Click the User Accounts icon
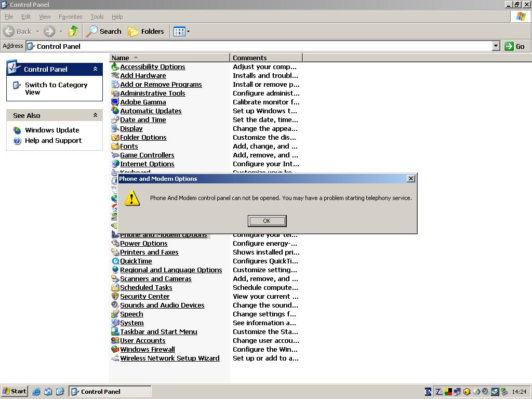Image resolution: width=532 pixels, height=399 pixels. pos(115,340)
